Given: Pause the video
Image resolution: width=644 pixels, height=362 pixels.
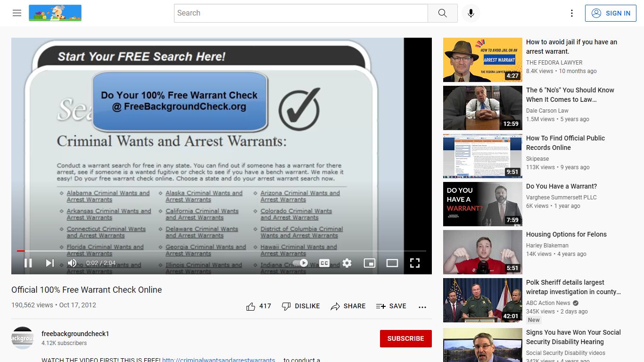Looking at the screenshot, I should 28,263.
